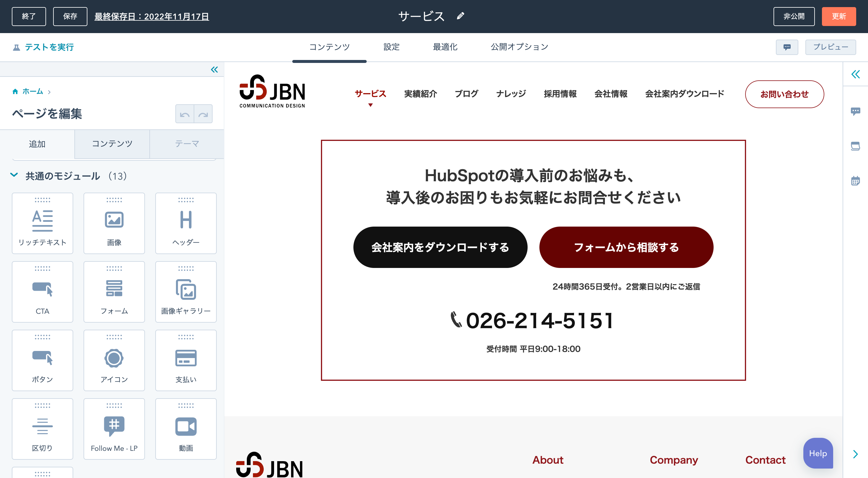
Task: Click 会社案内をダウンロードする button
Action: 440,247
